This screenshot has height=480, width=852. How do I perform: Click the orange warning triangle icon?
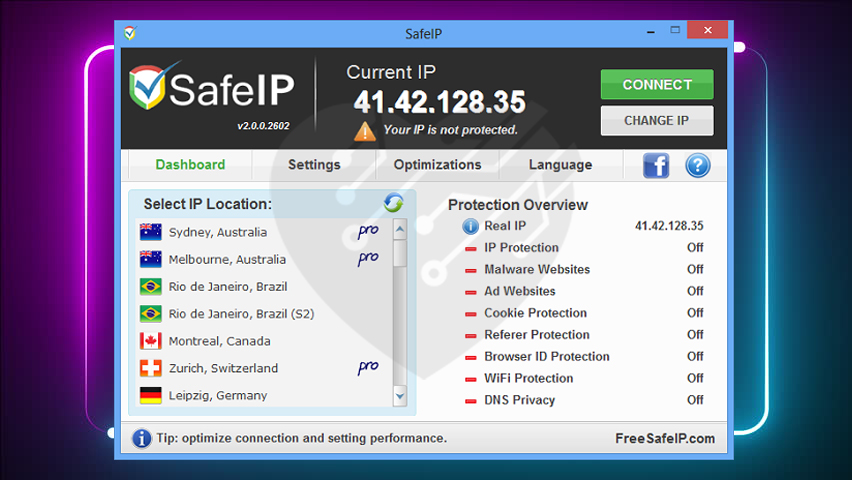(365, 131)
